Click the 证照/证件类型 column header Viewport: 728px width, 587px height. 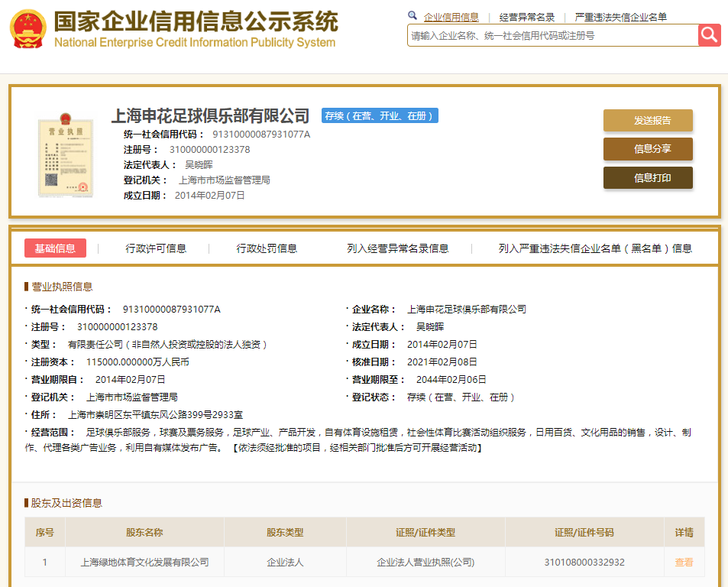[425, 532]
